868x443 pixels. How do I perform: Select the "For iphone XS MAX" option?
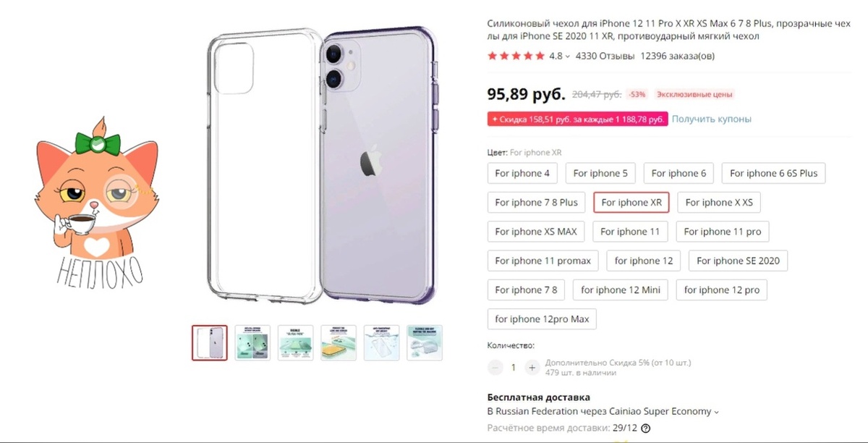[536, 231]
